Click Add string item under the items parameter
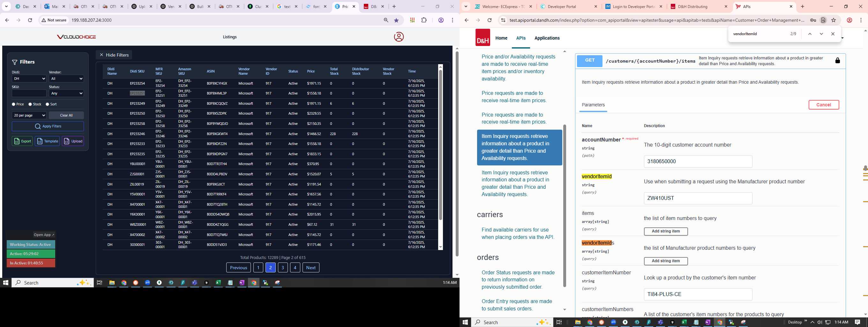The image size is (868, 327). [665, 231]
